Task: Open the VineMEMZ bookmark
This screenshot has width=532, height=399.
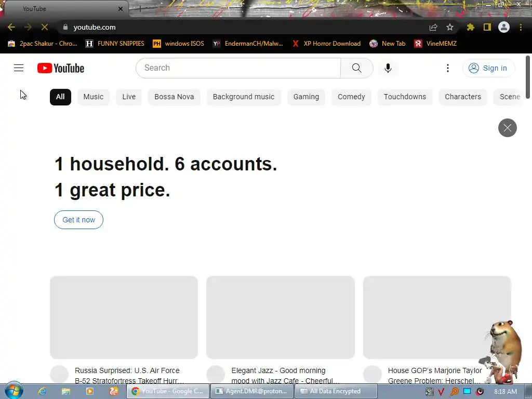Action: tap(436, 44)
